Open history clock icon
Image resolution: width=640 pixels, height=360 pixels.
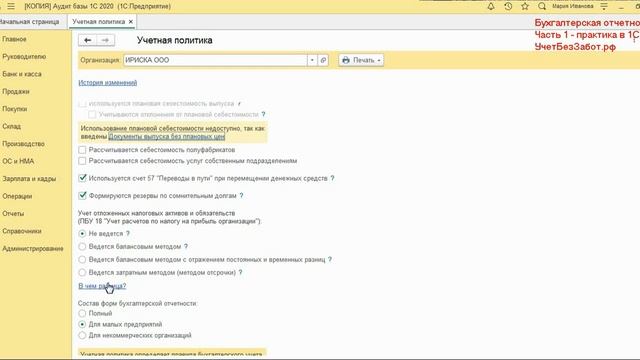click(508, 6)
